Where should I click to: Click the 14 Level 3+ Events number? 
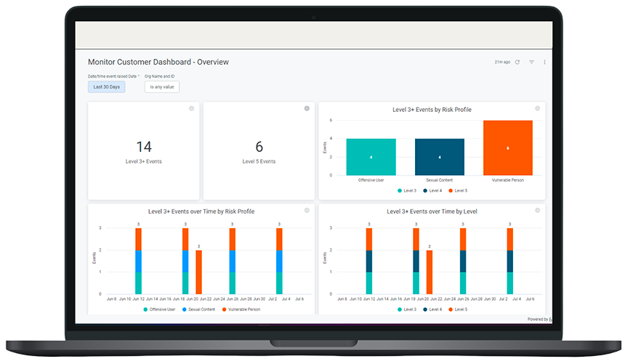coord(143,147)
